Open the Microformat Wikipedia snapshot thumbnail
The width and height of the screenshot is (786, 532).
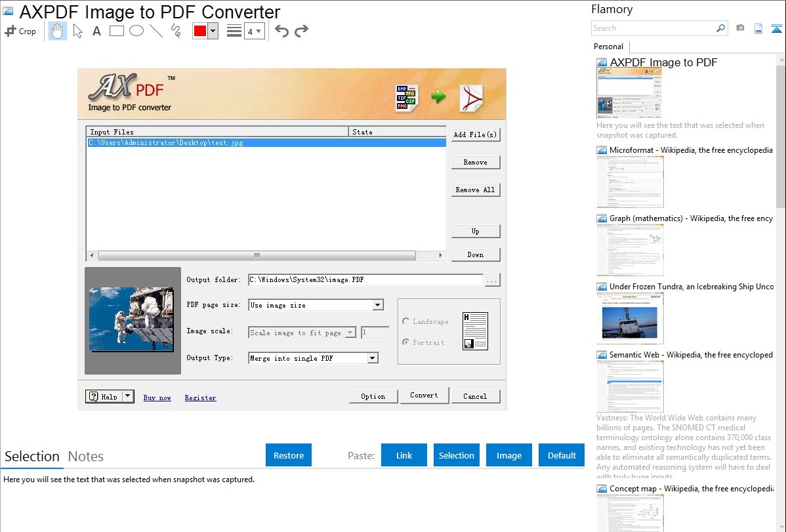[x=630, y=182]
